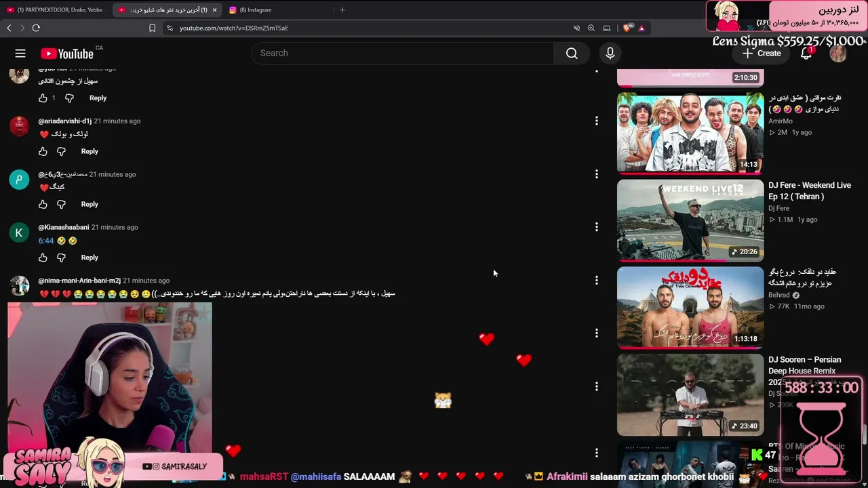Open the Weekend Live 20:26 thumbnail
Image resolution: width=868 pixels, height=488 pixels.
[690, 220]
